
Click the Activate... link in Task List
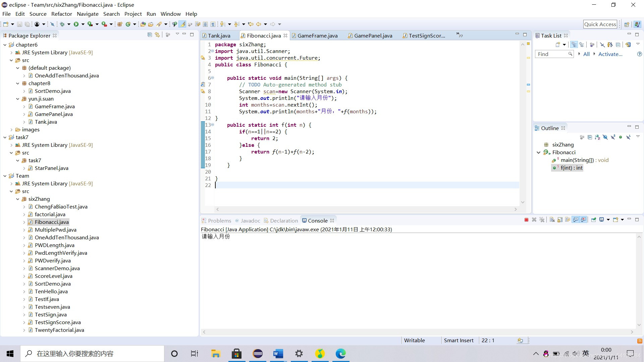pyautogui.click(x=610, y=54)
